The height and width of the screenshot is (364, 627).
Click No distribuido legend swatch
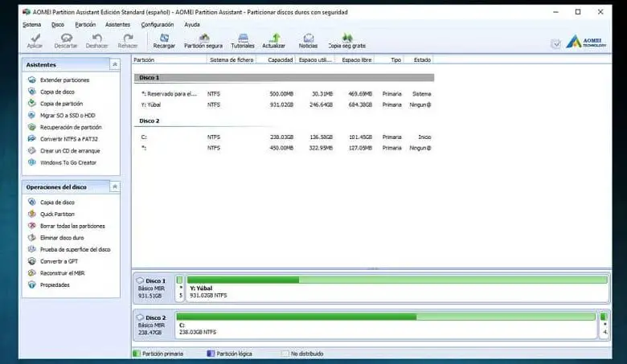[285, 354]
